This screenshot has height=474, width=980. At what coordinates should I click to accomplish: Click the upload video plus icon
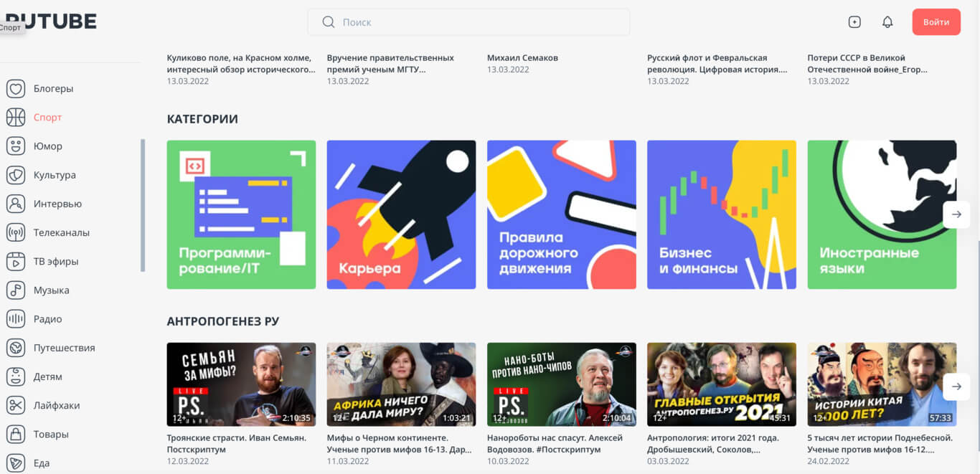point(854,22)
